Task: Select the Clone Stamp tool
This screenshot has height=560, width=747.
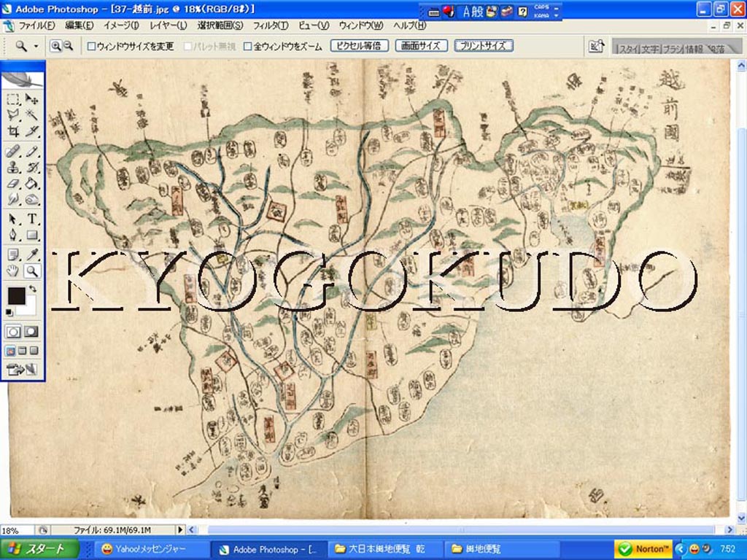Action: pyautogui.click(x=13, y=167)
